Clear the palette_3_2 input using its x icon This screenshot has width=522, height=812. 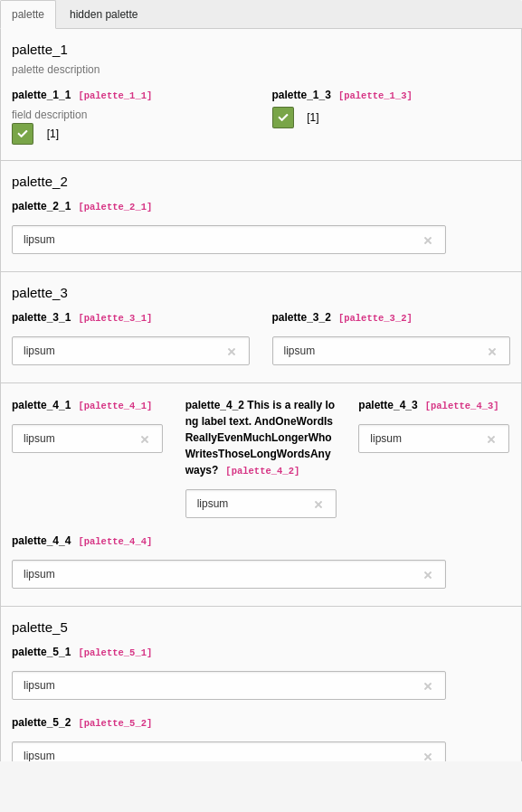coord(492,352)
